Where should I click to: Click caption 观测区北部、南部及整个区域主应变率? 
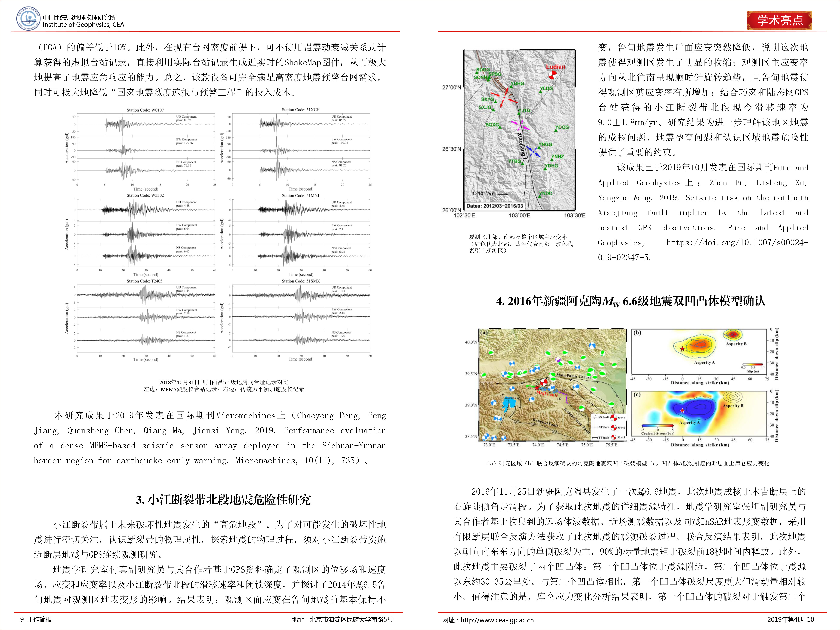[x=518, y=237]
